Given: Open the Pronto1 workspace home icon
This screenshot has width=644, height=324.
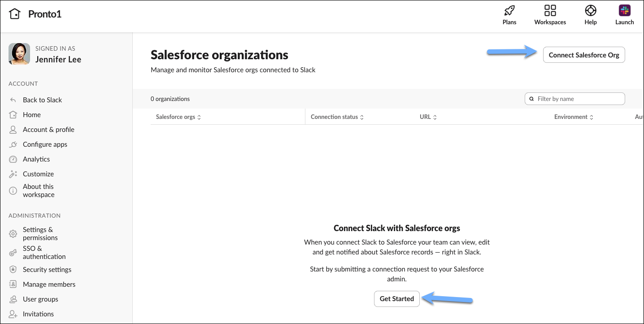Looking at the screenshot, I should (x=15, y=13).
